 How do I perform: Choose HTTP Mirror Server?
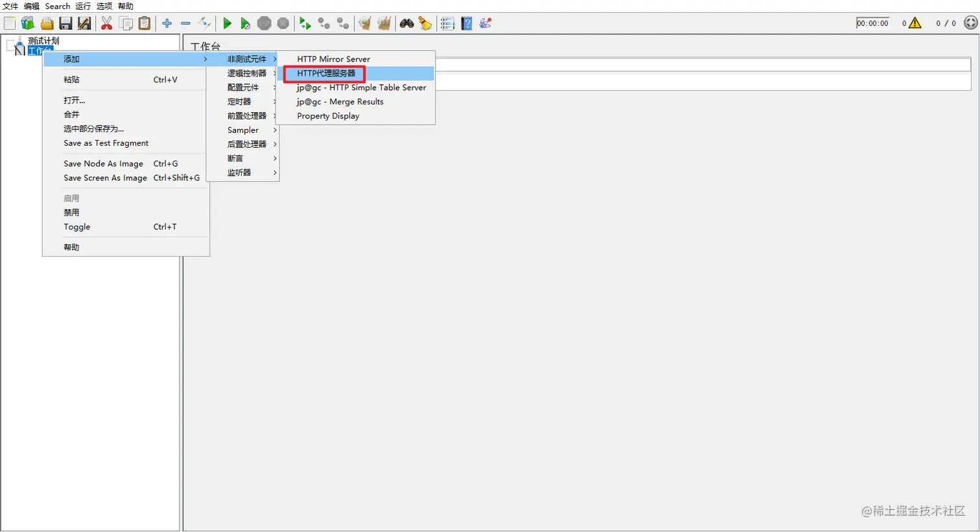pyautogui.click(x=356, y=59)
